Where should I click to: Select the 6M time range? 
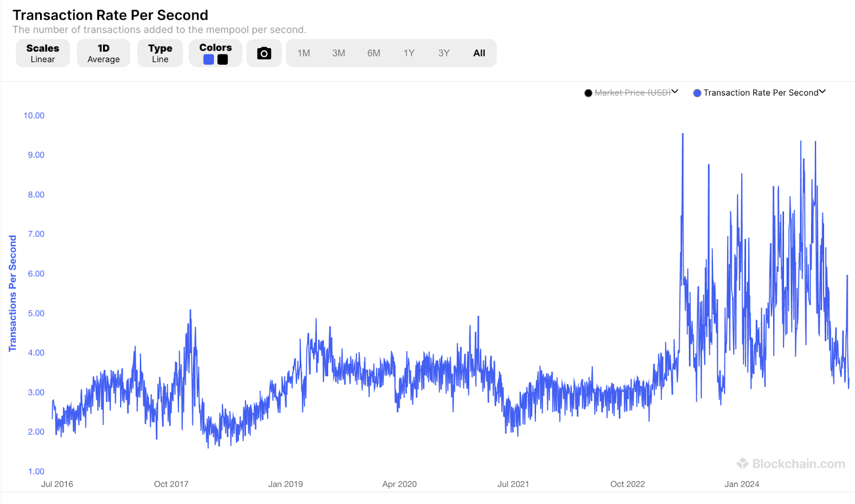point(374,53)
